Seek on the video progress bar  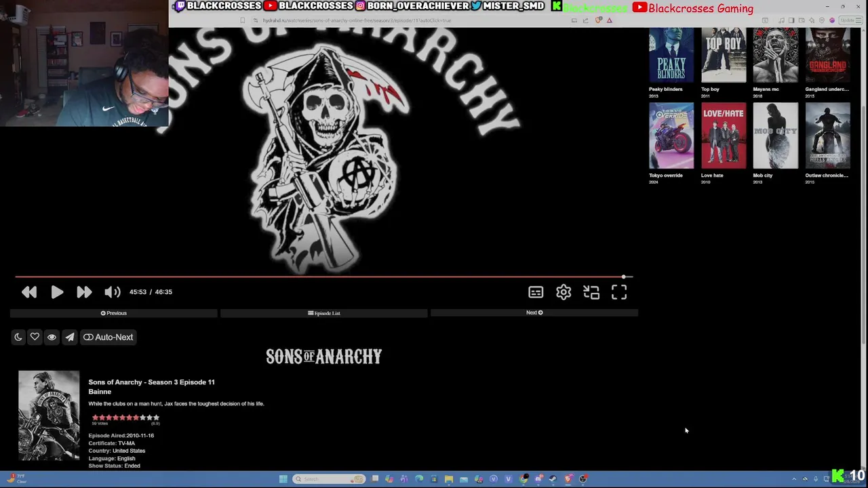pyautogui.click(x=324, y=277)
